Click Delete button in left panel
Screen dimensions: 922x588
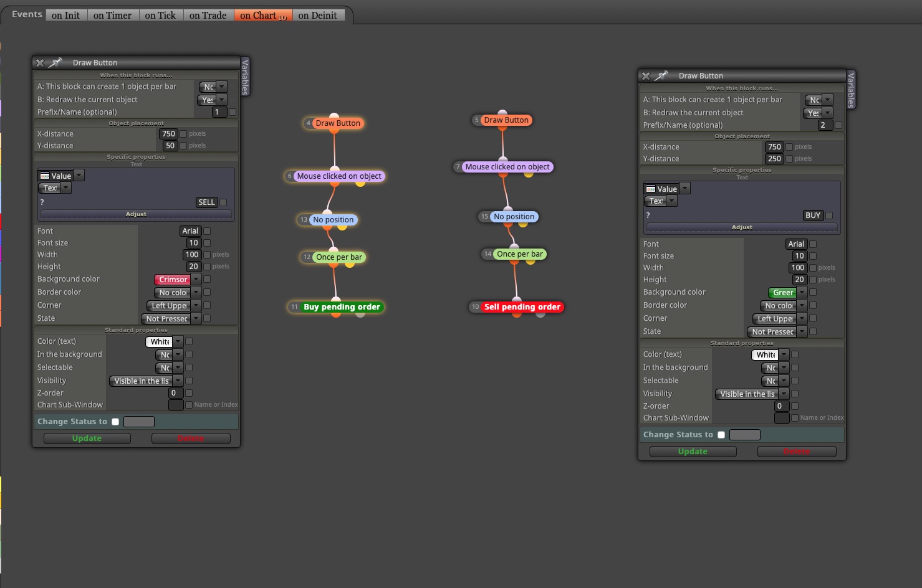(191, 439)
